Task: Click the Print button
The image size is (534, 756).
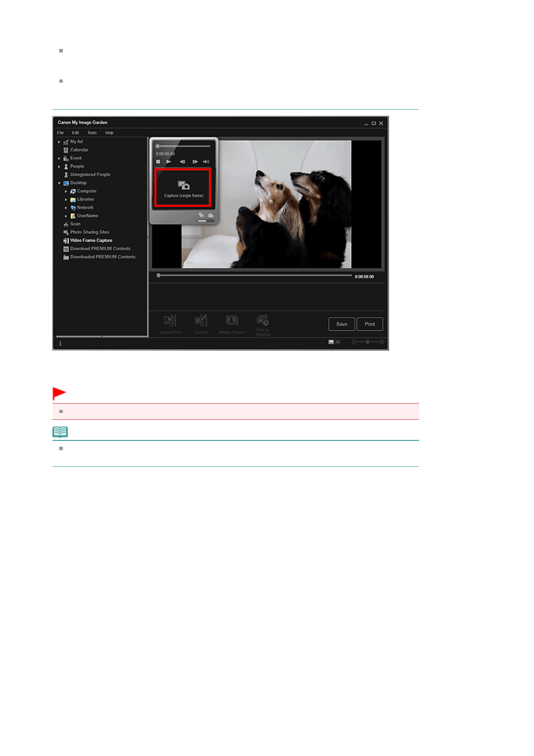Action: click(x=369, y=324)
